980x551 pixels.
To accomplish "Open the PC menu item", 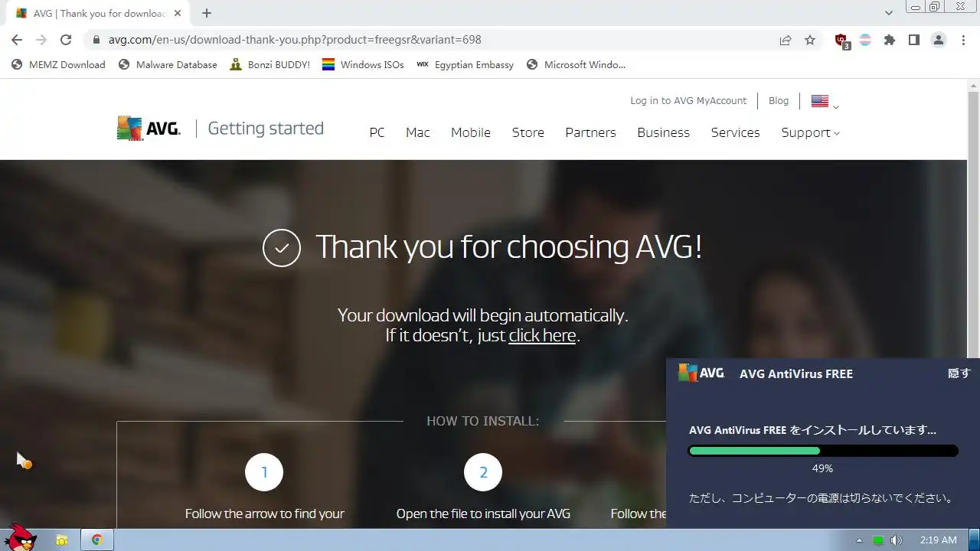I will (x=377, y=132).
